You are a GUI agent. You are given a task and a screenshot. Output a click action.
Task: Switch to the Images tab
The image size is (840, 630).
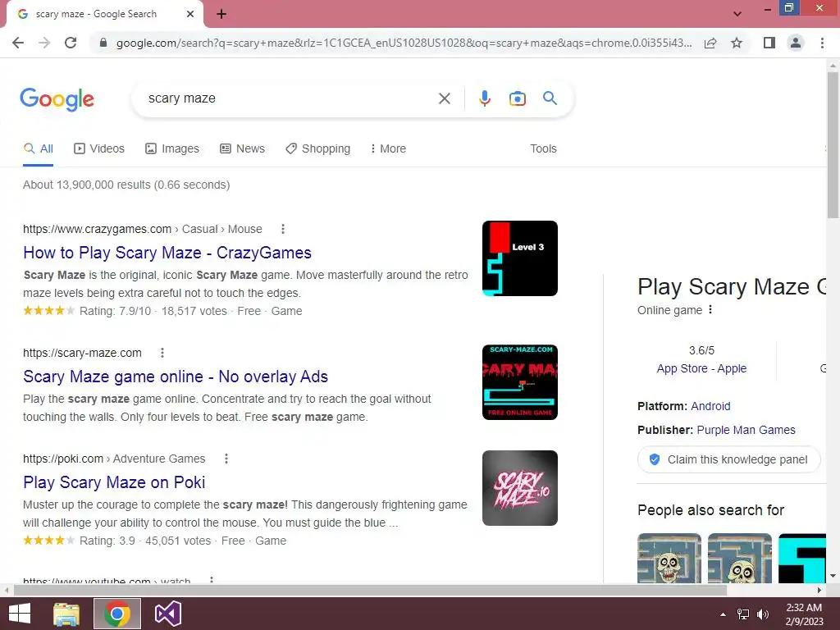click(x=172, y=149)
